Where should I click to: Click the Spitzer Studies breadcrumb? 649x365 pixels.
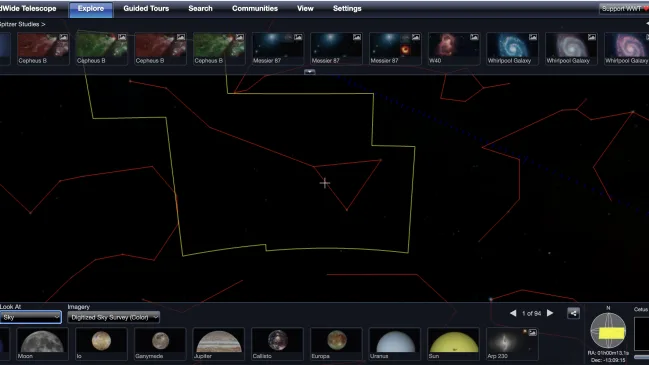pos(22,24)
